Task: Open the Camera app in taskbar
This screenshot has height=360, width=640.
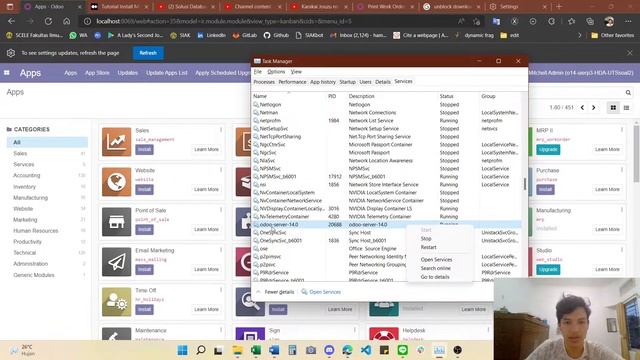Action: click(311, 350)
